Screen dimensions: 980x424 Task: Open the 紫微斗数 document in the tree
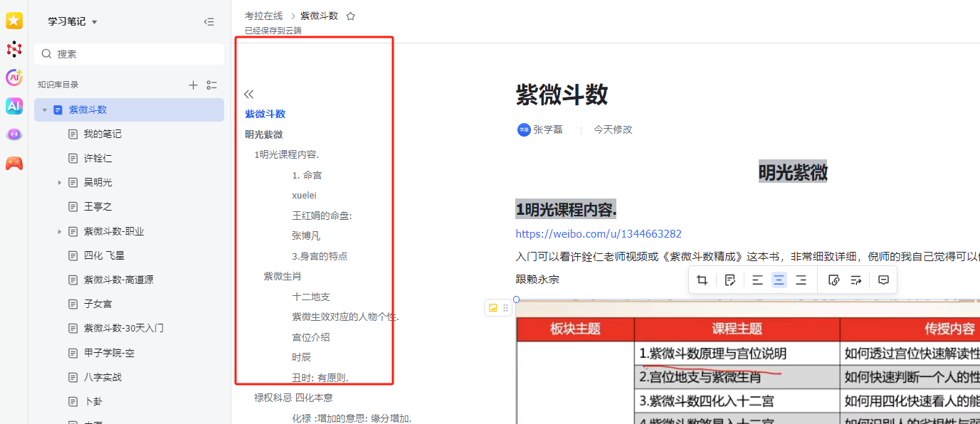coord(129,110)
